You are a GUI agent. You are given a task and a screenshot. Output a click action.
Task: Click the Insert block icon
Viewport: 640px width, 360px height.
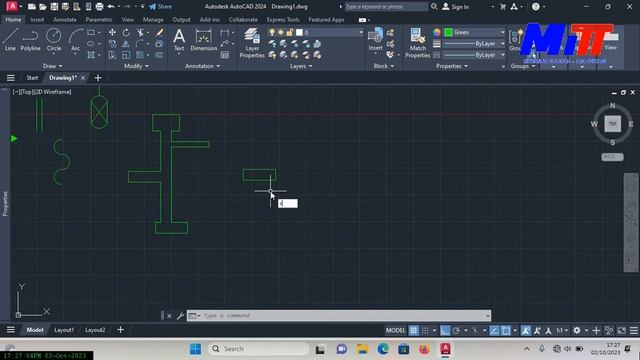[x=376, y=40]
